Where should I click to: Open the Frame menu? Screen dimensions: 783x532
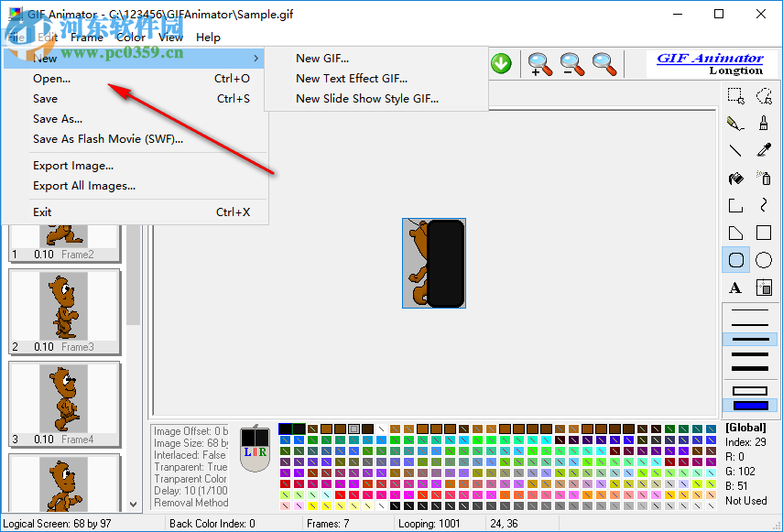point(87,38)
